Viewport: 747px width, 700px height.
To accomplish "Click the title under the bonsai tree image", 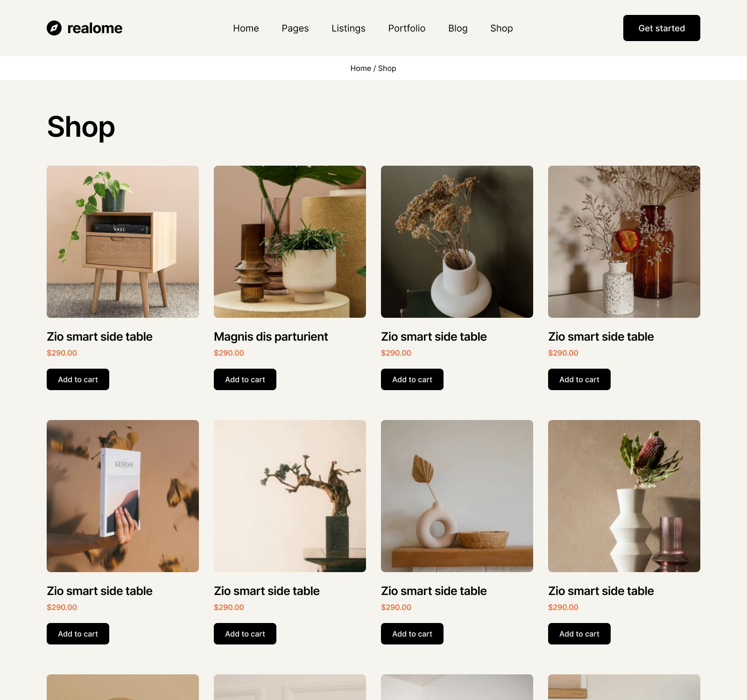I will point(267,591).
